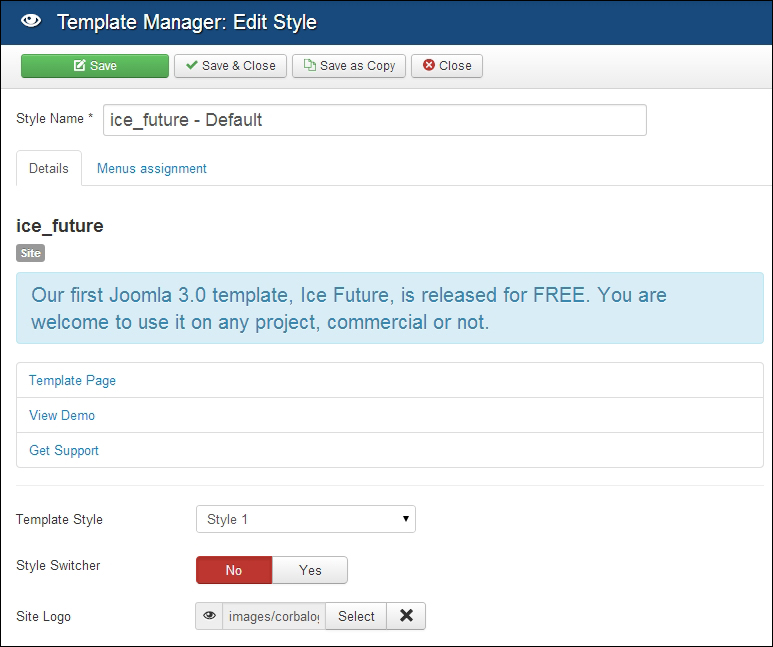The height and width of the screenshot is (647, 773).
Task: Open the Template Page link
Action: 72,380
